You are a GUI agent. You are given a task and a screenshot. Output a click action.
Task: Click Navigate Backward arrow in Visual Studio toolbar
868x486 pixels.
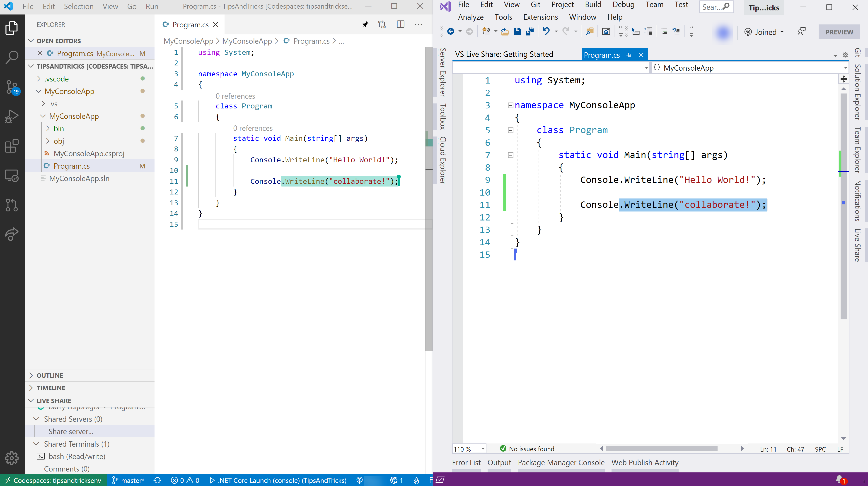(450, 32)
